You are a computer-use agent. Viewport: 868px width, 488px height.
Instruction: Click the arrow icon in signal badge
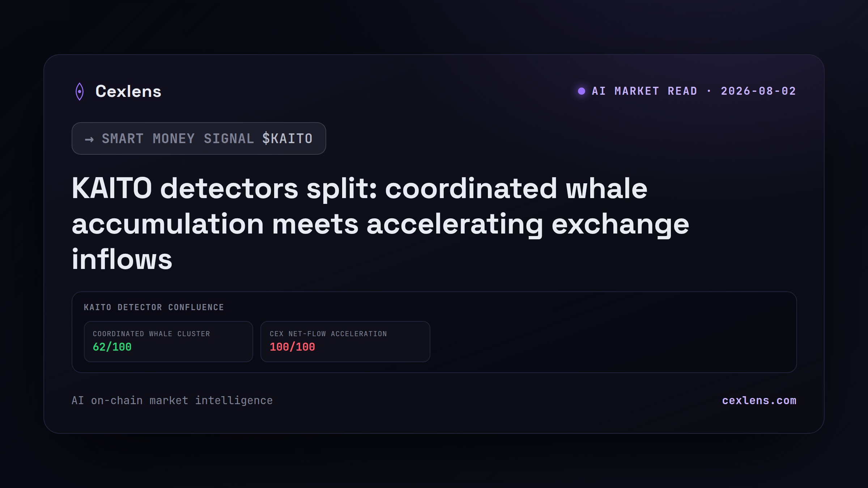(89, 139)
